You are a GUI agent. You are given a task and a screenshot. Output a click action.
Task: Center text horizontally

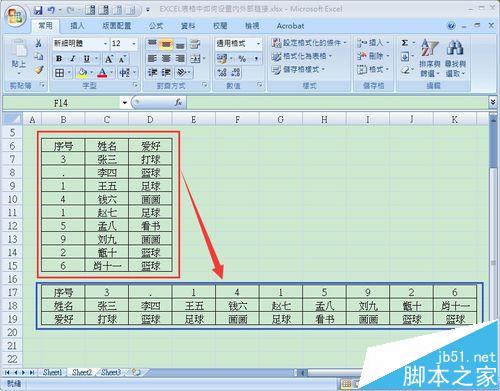166,59
